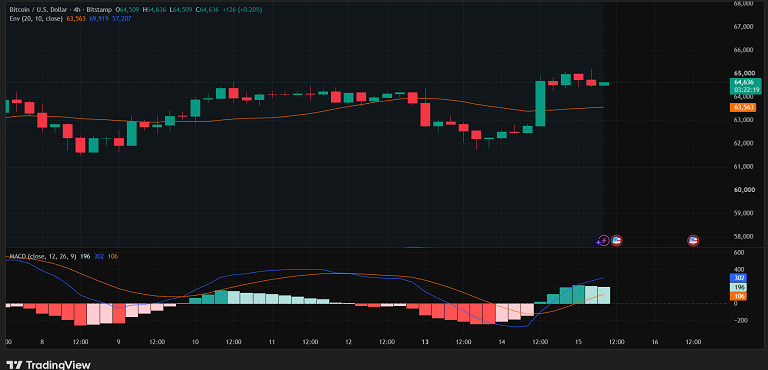768x370 pixels.
Task: Click date 14 on the time axis
Action: coord(501,342)
